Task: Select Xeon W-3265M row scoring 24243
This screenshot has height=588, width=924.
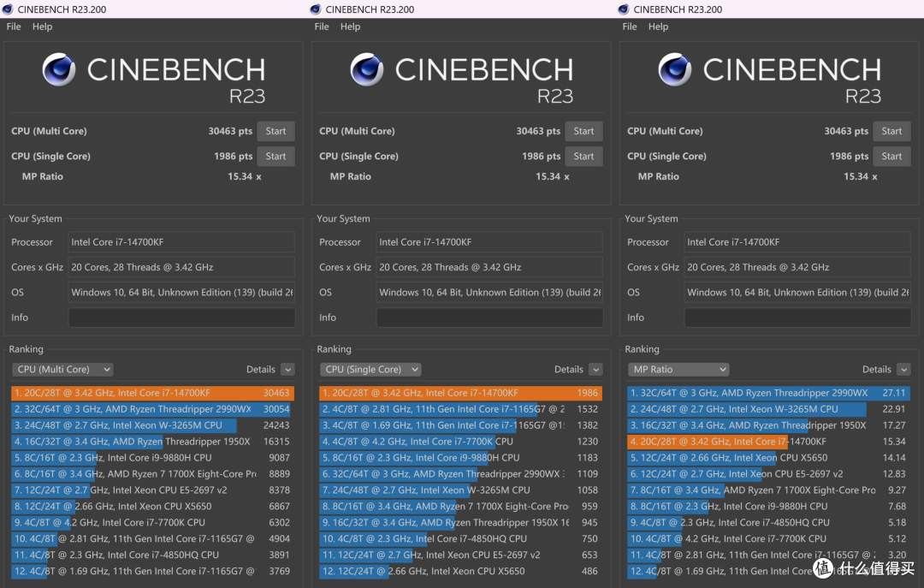Action: (x=152, y=425)
